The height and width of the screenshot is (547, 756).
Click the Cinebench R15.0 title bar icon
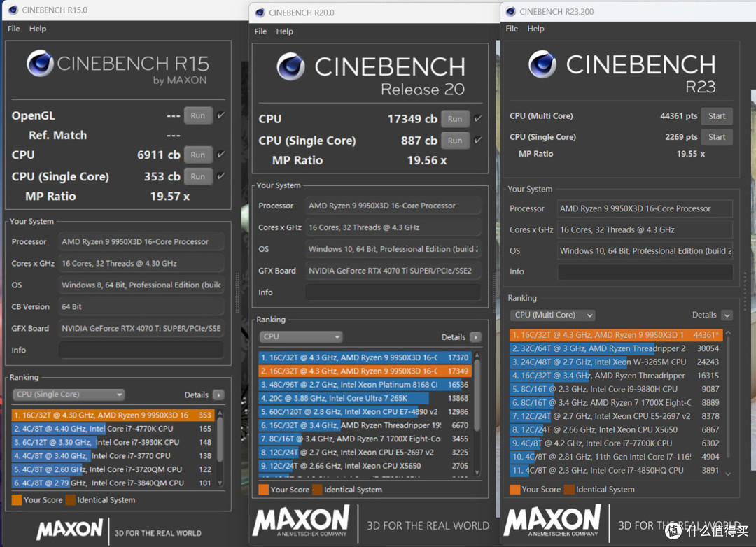pos(13,10)
